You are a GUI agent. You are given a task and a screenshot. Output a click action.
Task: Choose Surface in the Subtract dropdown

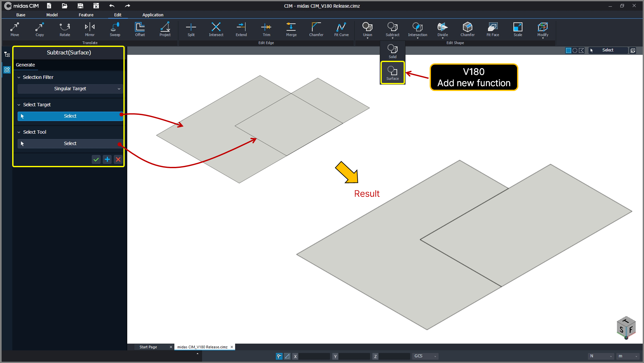[392, 73]
